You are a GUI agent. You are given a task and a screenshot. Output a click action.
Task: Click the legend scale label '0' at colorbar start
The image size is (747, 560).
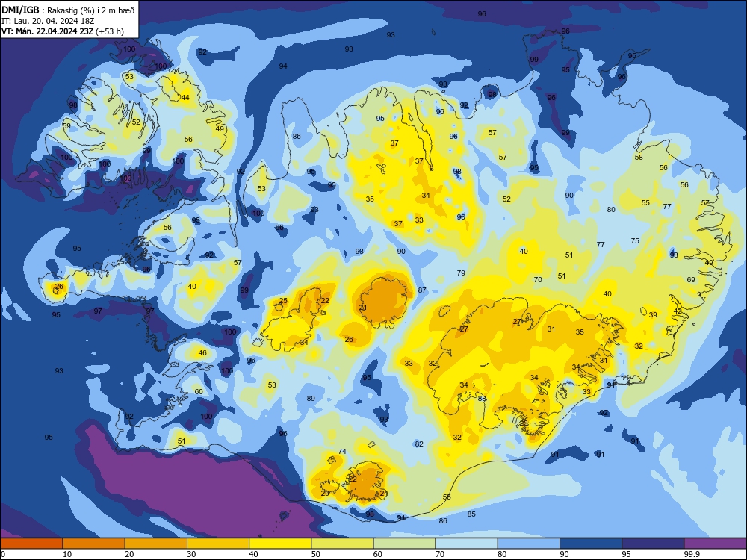(x=3, y=554)
